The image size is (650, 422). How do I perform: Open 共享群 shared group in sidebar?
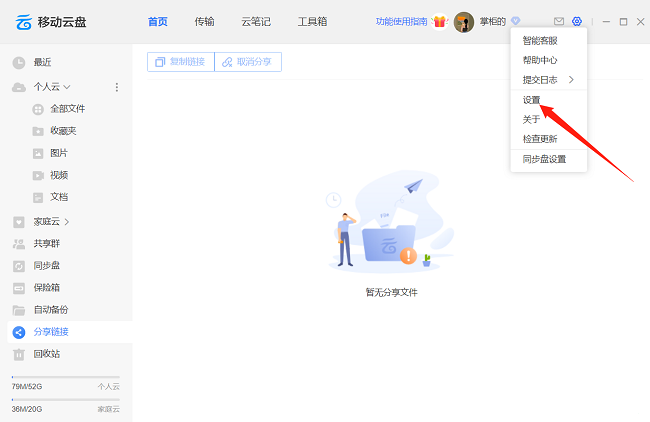[47, 243]
